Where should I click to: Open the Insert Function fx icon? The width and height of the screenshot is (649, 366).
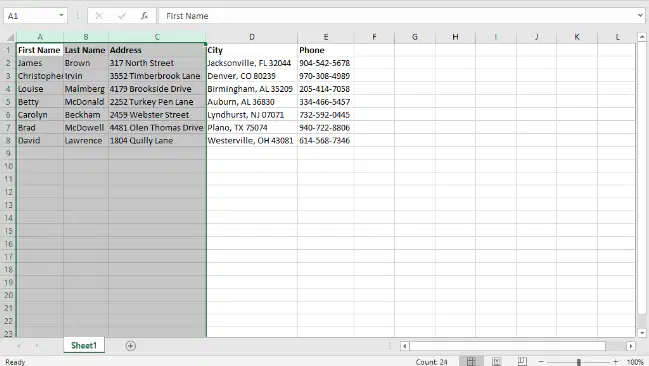click(x=144, y=16)
